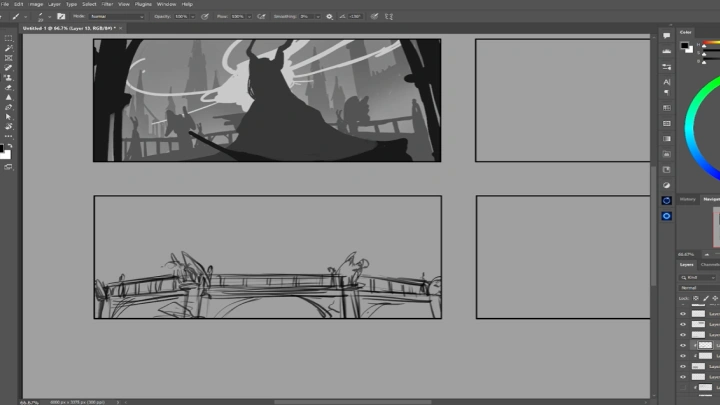Viewport: 720px width, 405px height.
Task: Select the Untitled-1 document tab
Action: click(x=69, y=28)
